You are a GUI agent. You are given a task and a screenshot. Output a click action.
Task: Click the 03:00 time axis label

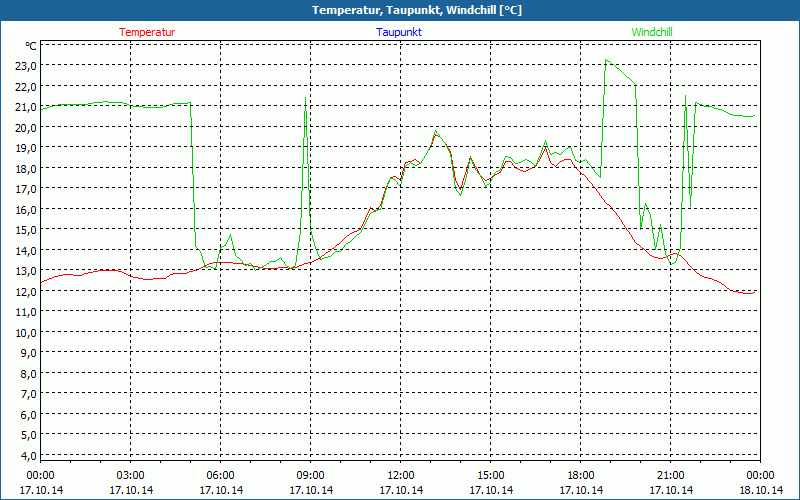(131, 476)
